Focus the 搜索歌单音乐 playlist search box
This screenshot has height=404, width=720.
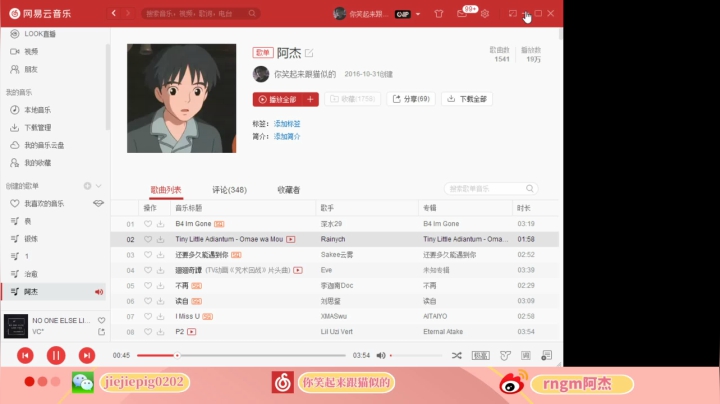[x=491, y=189]
